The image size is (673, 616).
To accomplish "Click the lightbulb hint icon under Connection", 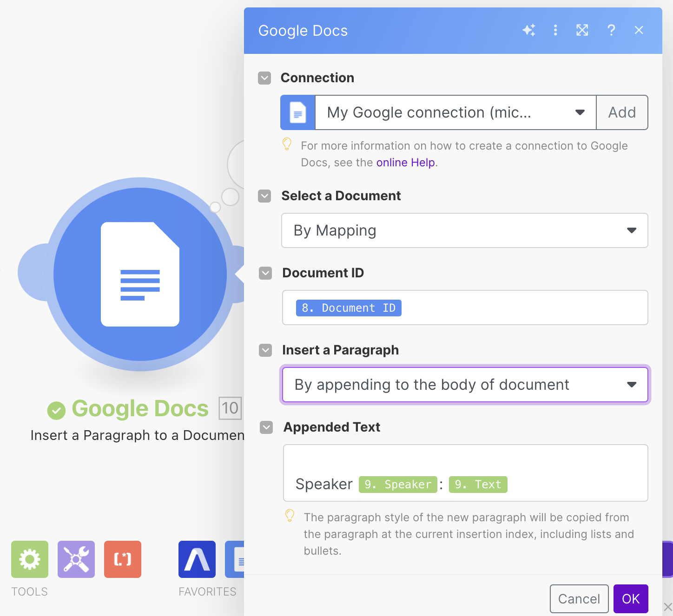I will coord(287,144).
